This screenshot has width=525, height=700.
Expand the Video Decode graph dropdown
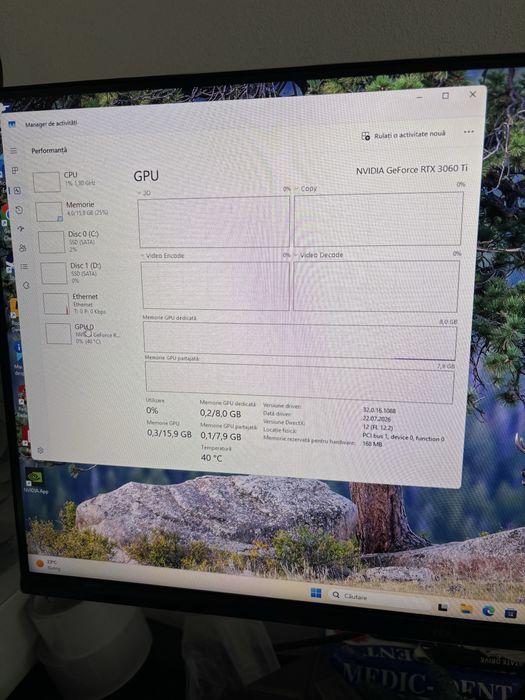[296, 255]
